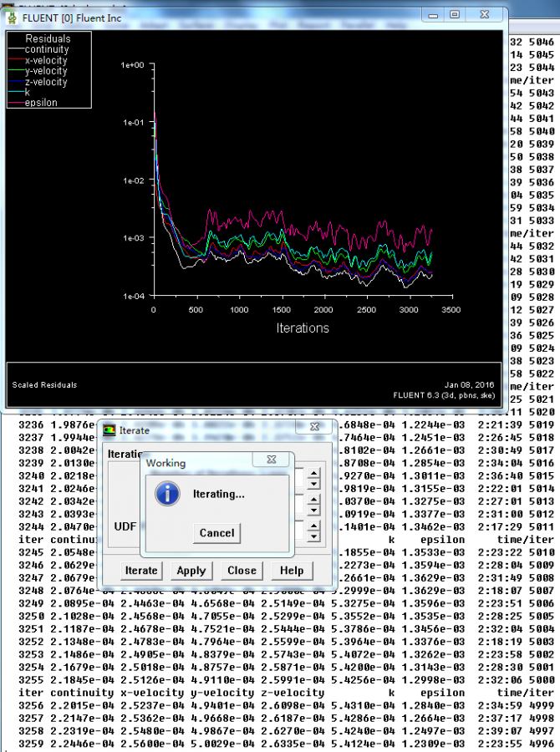Click the Iterations axis title
Screen dimensions: 560x752
[x=303, y=328]
